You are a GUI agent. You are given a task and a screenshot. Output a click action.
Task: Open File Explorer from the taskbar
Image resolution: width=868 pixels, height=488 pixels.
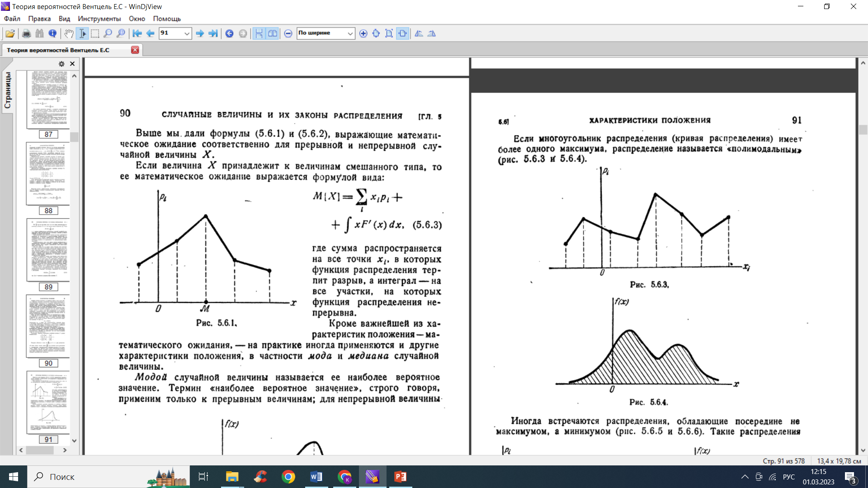point(232,477)
